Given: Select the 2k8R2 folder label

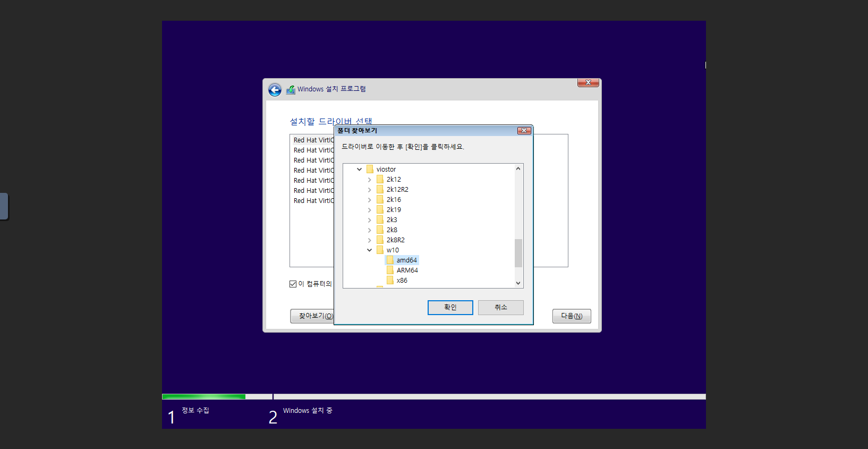Looking at the screenshot, I should pyautogui.click(x=396, y=240).
